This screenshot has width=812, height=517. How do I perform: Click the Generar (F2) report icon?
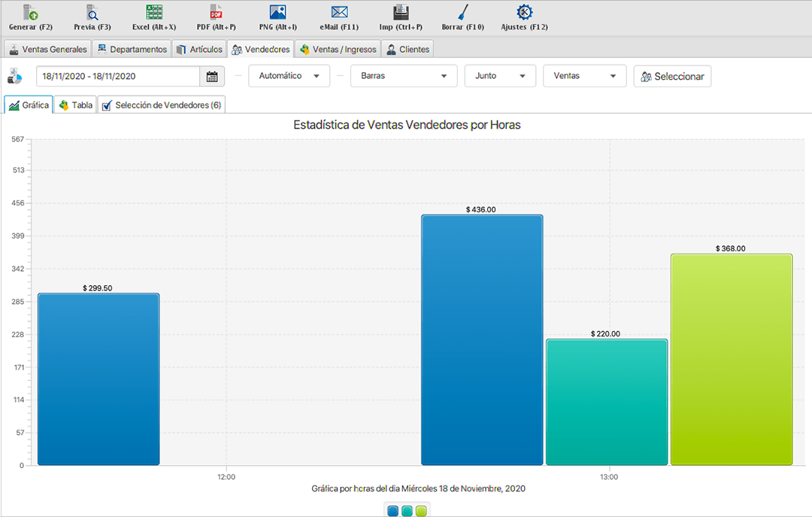tap(30, 13)
